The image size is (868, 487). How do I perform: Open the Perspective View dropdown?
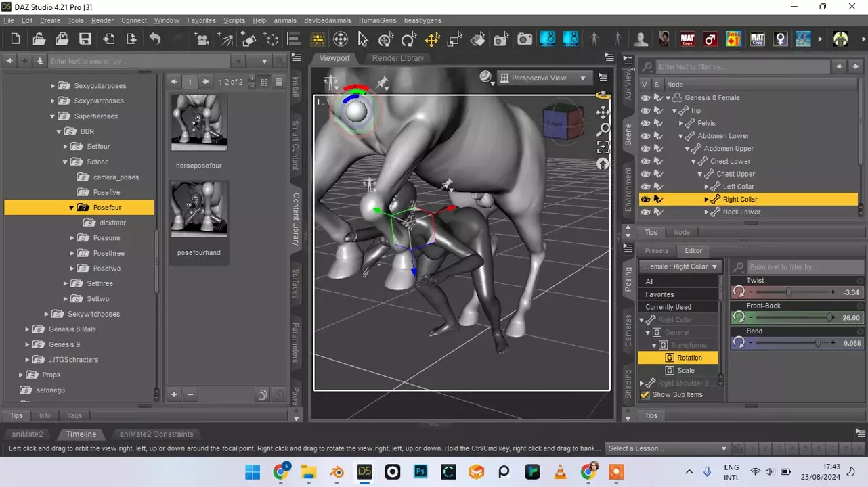point(544,78)
